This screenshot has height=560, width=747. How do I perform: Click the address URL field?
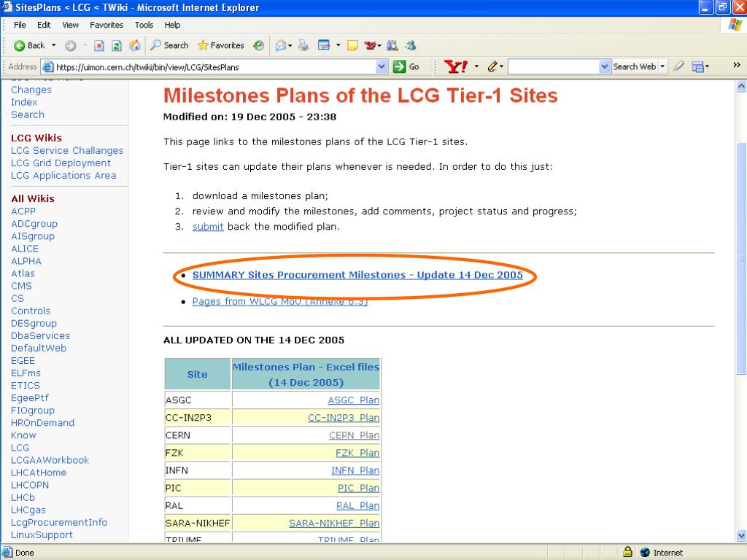(214, 67)
